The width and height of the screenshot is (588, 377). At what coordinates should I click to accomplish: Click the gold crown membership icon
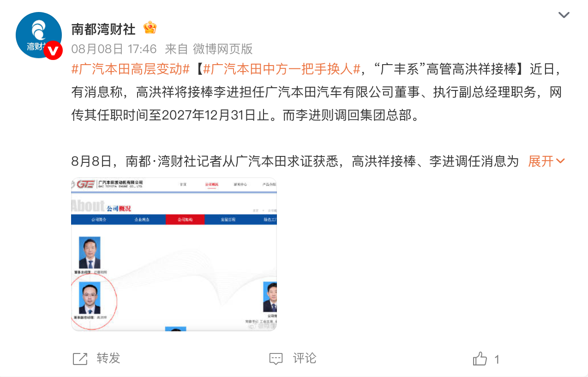(x=150, y=28)
